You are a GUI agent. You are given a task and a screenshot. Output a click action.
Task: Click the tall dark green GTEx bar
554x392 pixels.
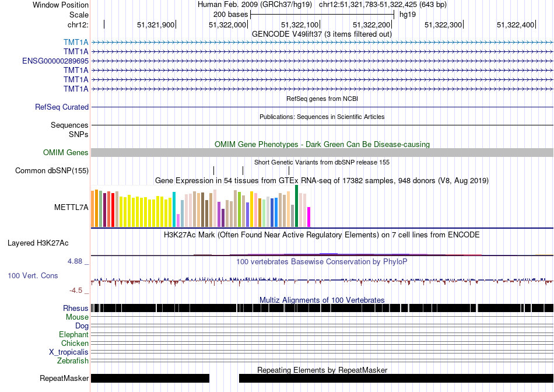[x=296, y=206]
